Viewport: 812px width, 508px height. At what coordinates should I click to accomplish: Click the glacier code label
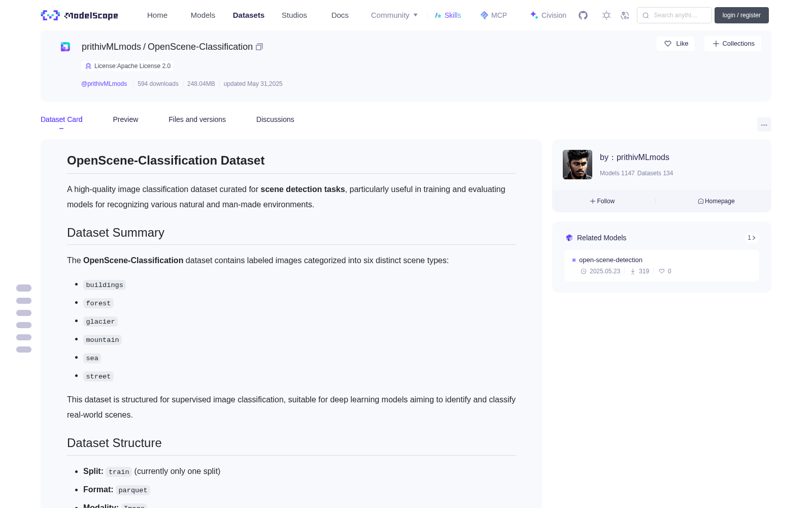click(100, 322)
